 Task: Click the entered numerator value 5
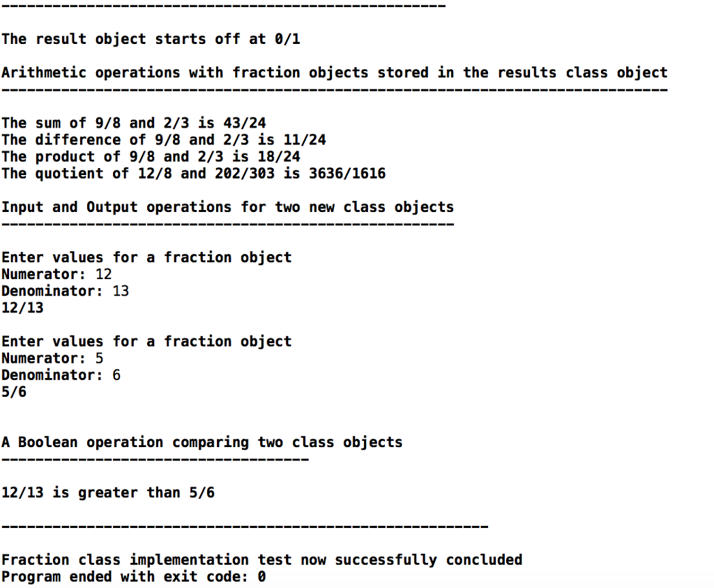(x=99, y=359)
